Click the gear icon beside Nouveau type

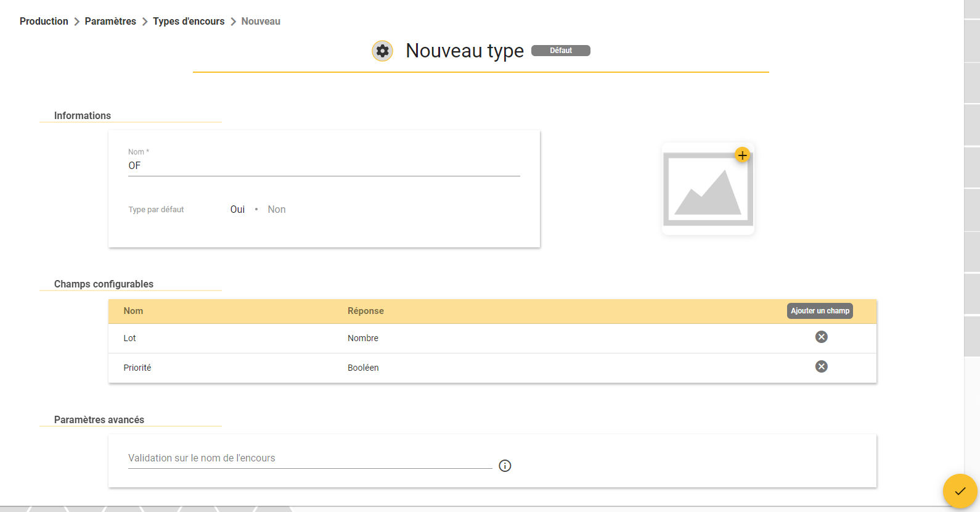click(382, 51)
